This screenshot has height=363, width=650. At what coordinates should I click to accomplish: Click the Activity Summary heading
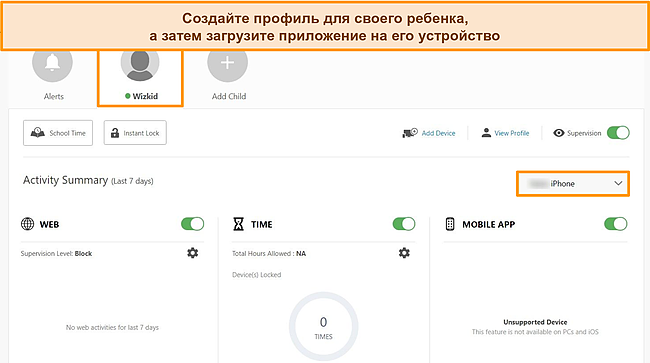65,180
